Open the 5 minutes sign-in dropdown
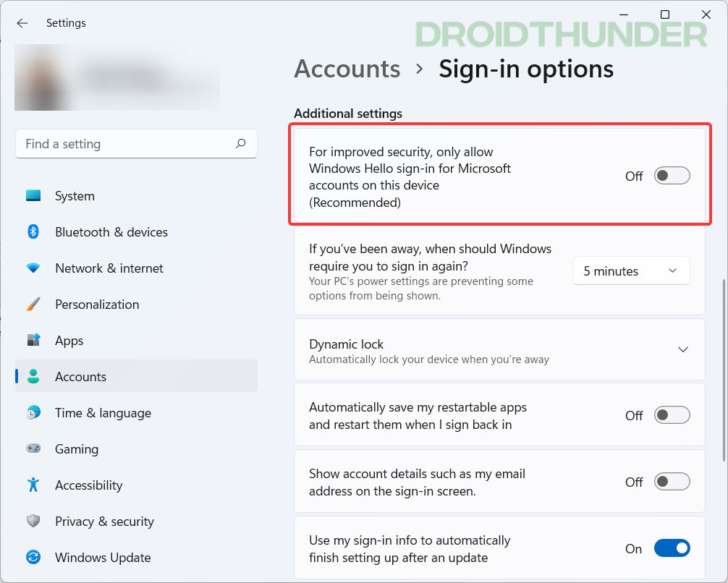This screenshot has height=583, width=728. 631,271
